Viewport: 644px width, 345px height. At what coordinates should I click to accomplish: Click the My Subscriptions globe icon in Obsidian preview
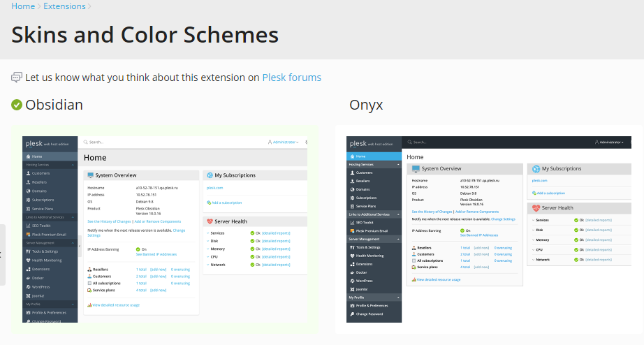coord(210,175)
